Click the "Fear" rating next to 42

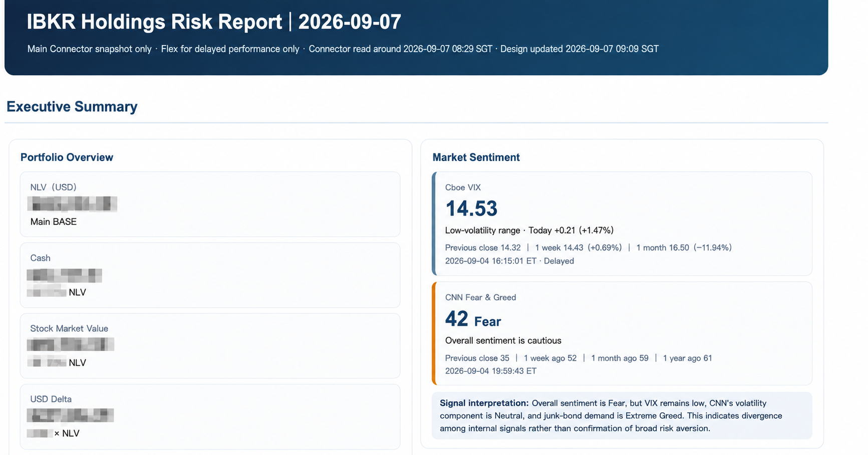[487, 321]
